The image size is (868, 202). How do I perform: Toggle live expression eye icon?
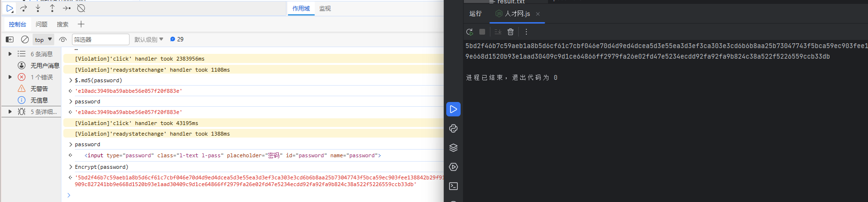(63, 39)
